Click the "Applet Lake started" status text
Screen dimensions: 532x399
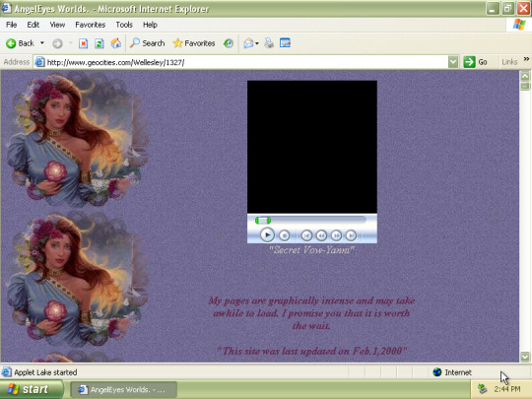[45, 372]
